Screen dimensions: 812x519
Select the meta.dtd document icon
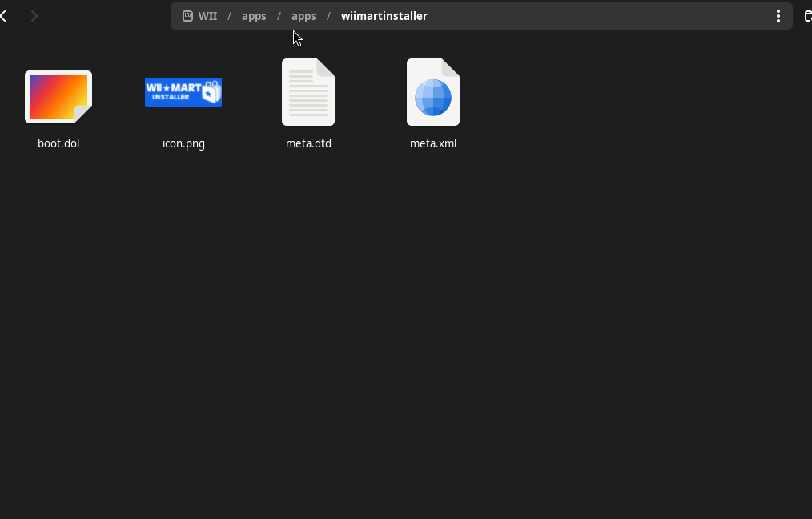308,92
